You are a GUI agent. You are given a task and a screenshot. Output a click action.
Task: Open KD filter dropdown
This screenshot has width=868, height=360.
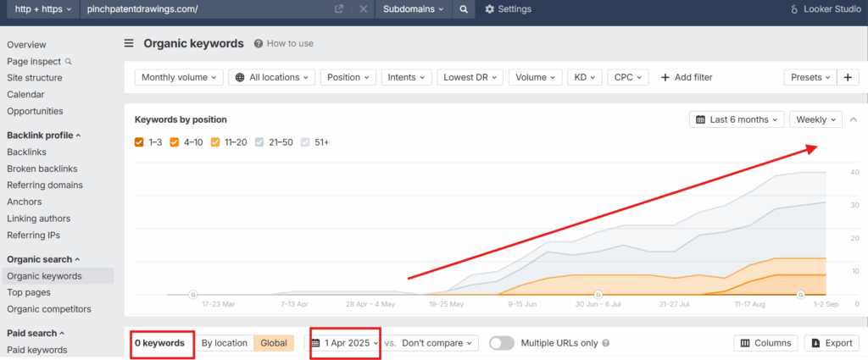point(585,77)
